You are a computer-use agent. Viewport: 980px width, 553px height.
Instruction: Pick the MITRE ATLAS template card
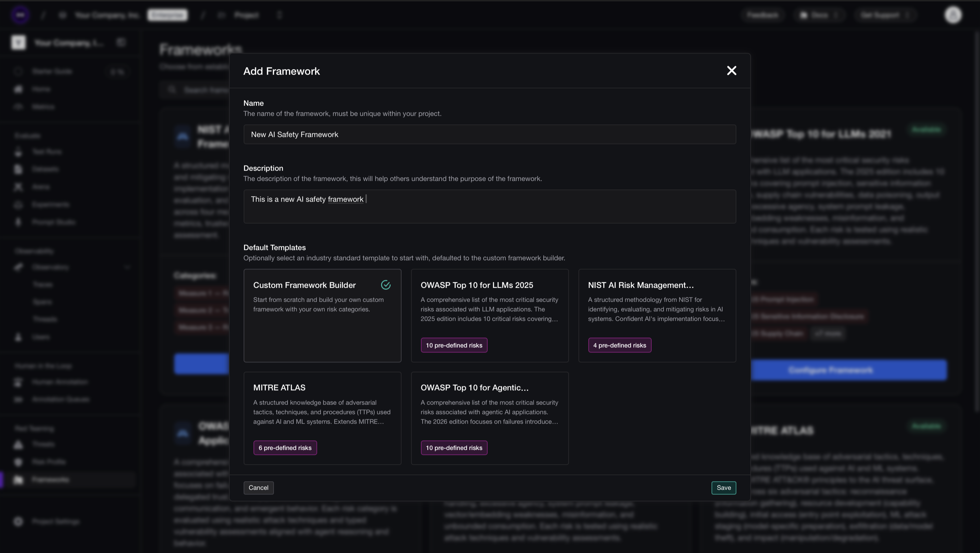(x=322, y=418)
